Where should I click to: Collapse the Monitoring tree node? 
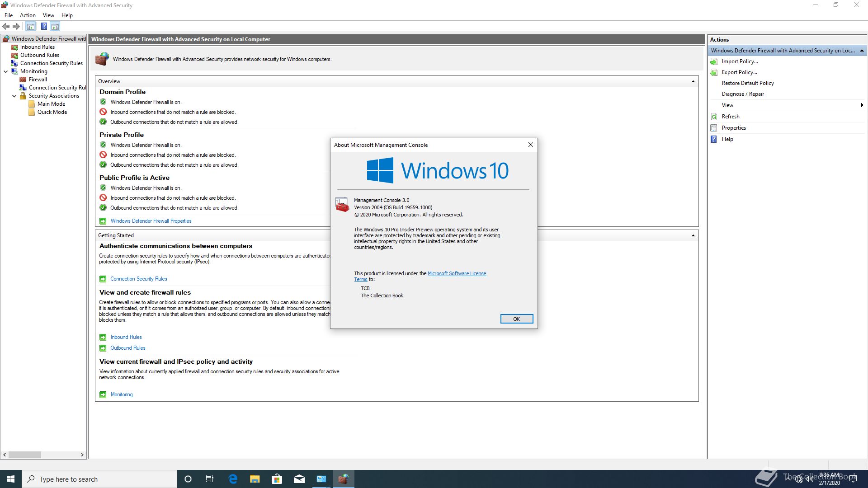click(x=6, y=71)
